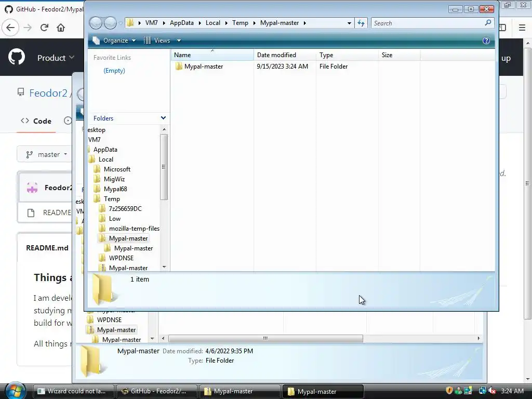Click the network tray icon
The width and height of the screenshot is (532, 399).
pos(482,391)
